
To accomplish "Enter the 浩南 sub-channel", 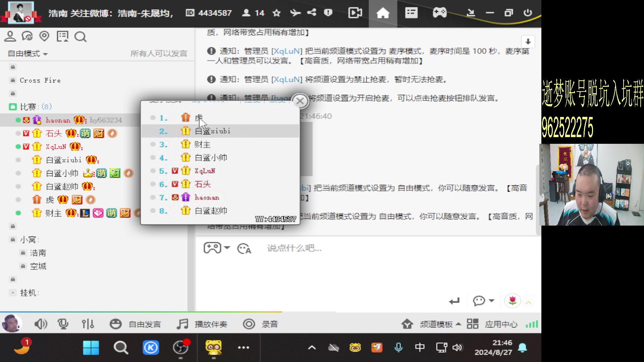I will 38,253.
